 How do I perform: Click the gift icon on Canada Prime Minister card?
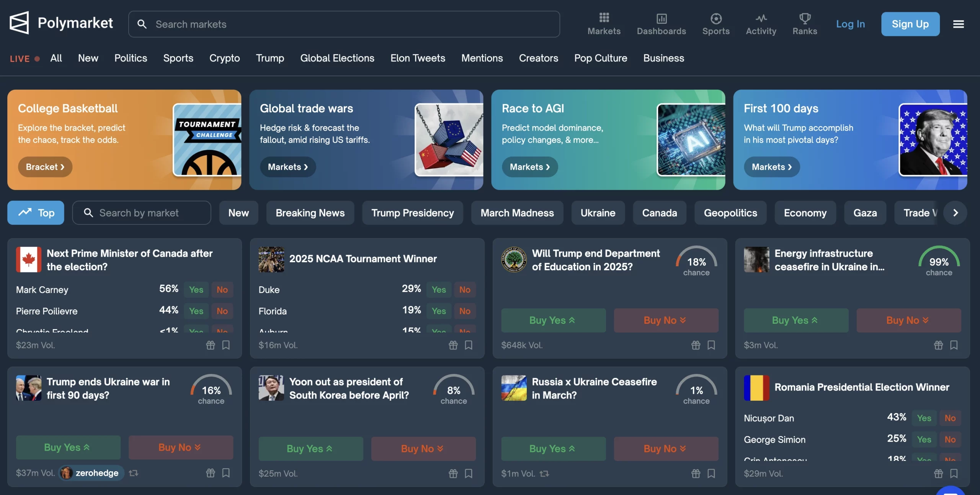pyautogui.click(x=211, y=345)
